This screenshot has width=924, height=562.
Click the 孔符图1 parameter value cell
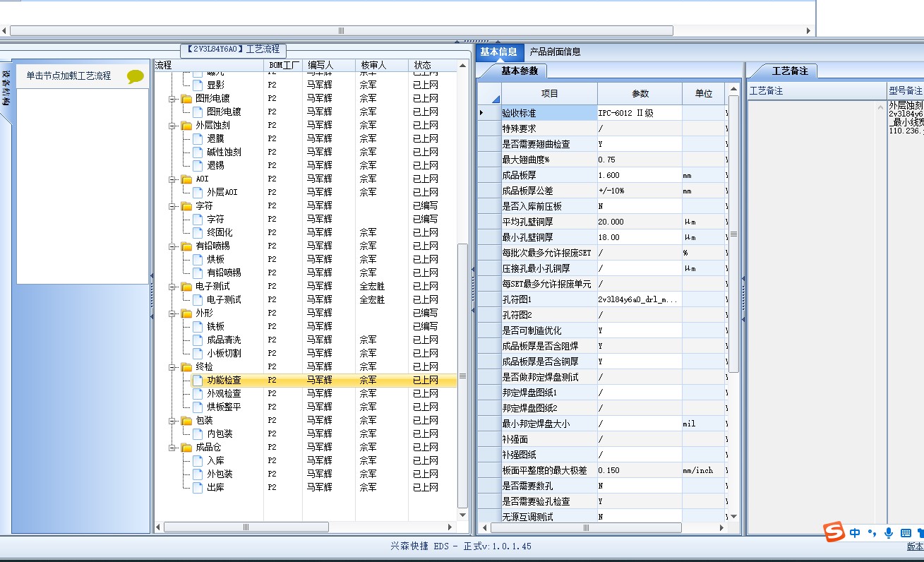coord(640,299)
